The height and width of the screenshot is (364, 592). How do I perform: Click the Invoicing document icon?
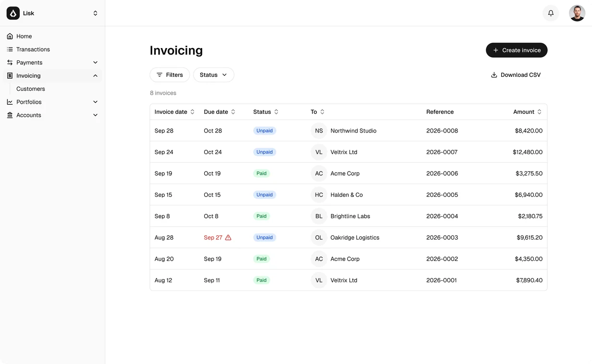coord(10,75)
